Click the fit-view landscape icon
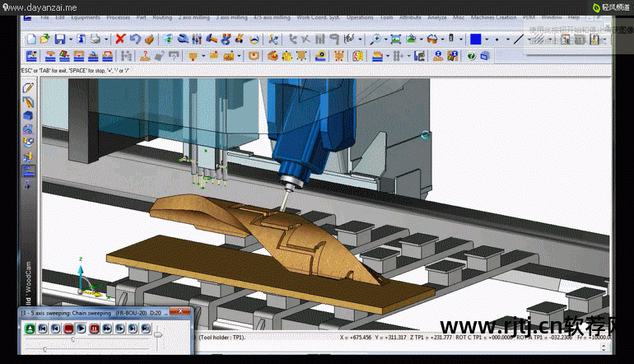Image resolution: width=634 pixels, height=364 pixels. (x=396, y=40)
